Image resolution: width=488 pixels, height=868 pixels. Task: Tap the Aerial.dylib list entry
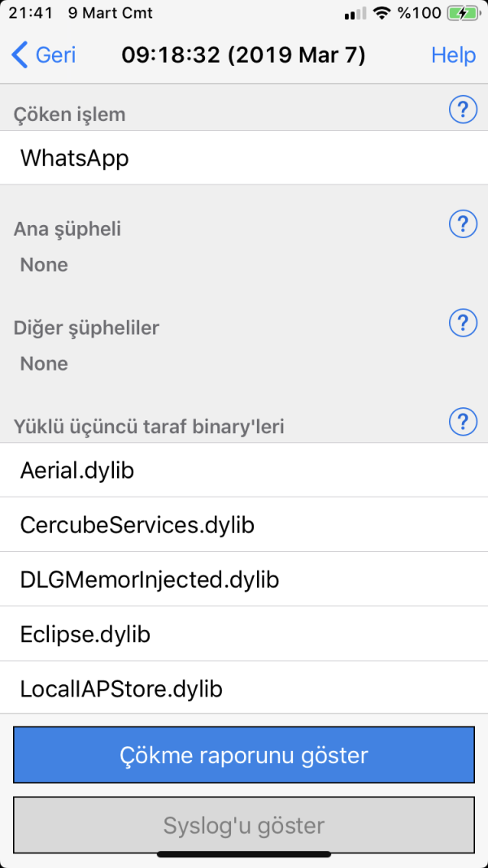click(x=76, y=470)
